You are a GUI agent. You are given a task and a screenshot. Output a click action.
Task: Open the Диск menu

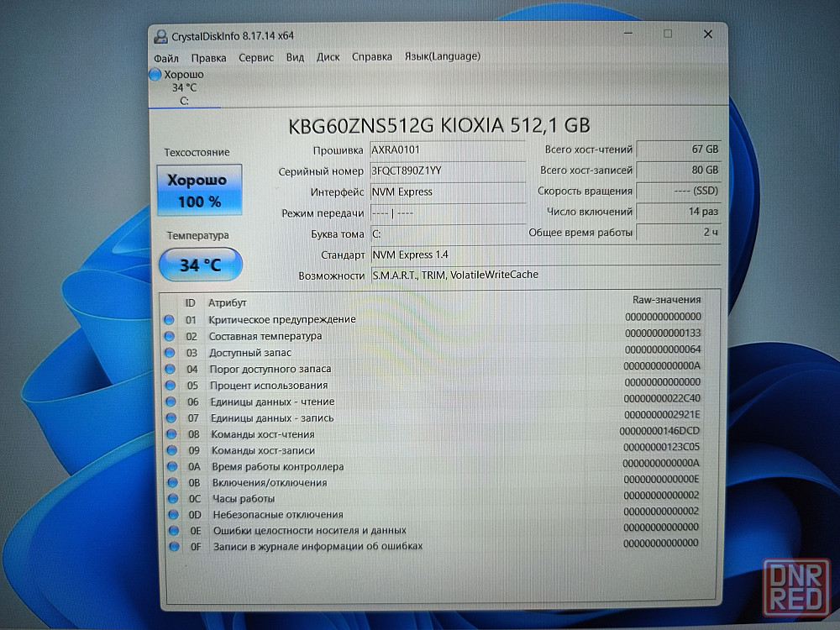coord(328,57)
